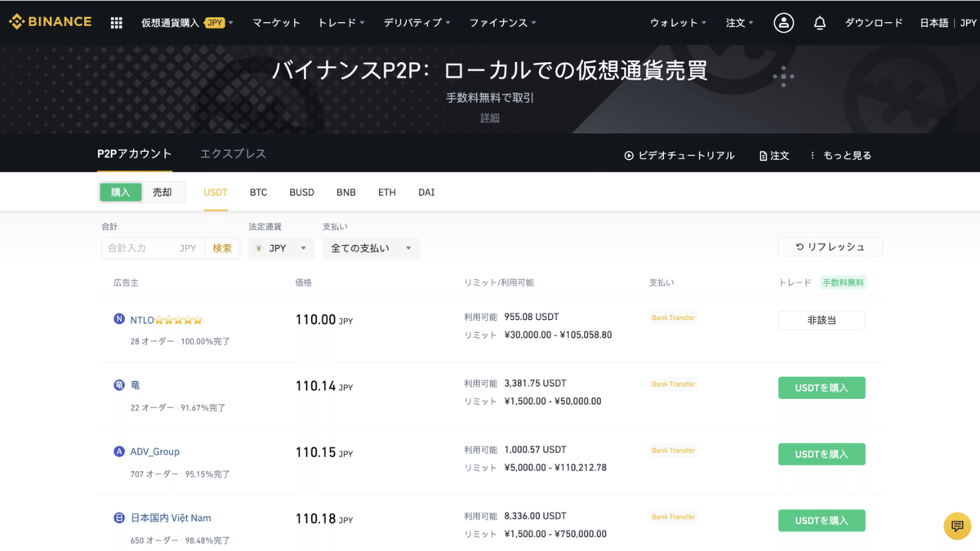Image resolution: width=980 pixels, height=551 pixels.
Task: Select the 購入 buy mode
Action: (x=120, y=192)
